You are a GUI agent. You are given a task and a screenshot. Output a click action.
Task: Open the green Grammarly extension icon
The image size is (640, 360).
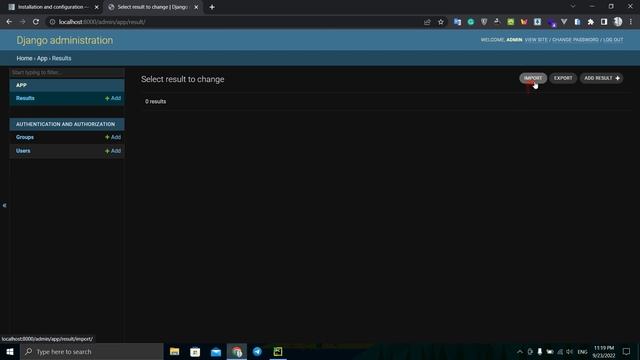pos(471,22)
